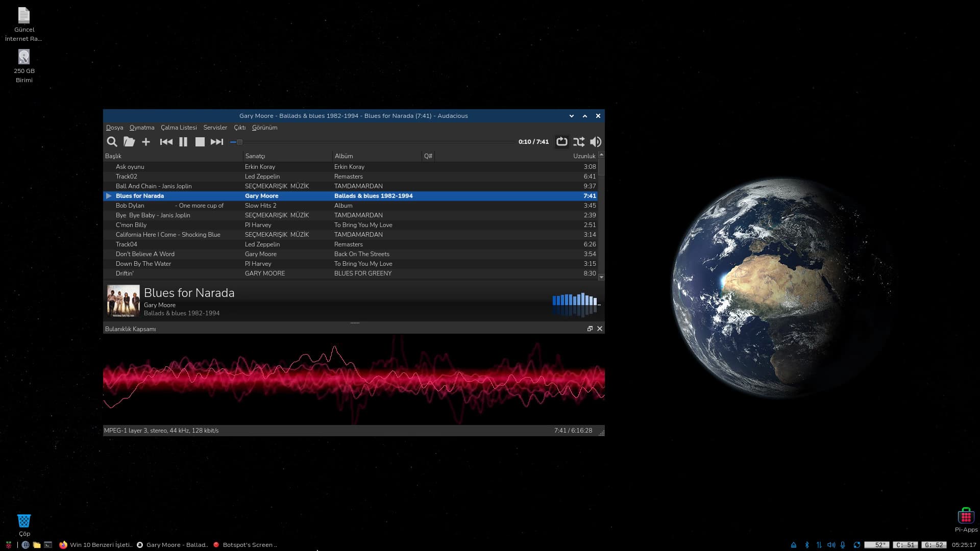Image resolution: width=980 pixels, height=551 pixels.
Task: Toggle the repeat mode button
Action: (561, 142)
